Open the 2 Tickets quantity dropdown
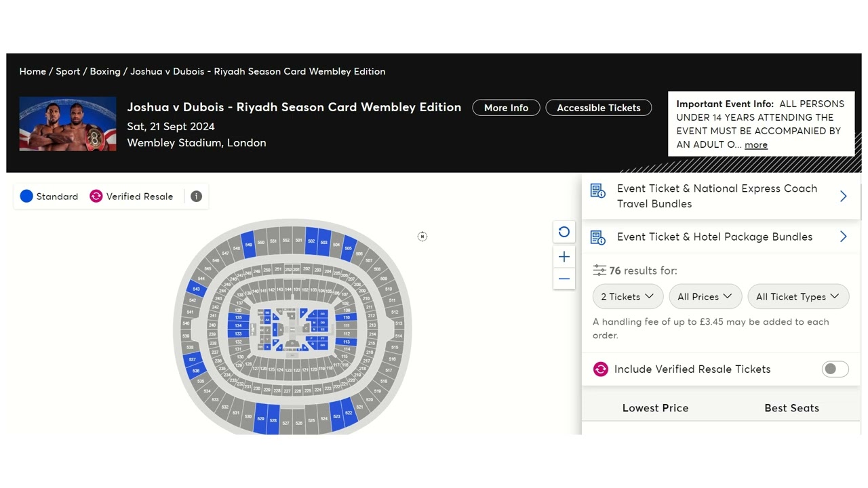The height and width of the screenshot is (488, 868). (627, 297)
